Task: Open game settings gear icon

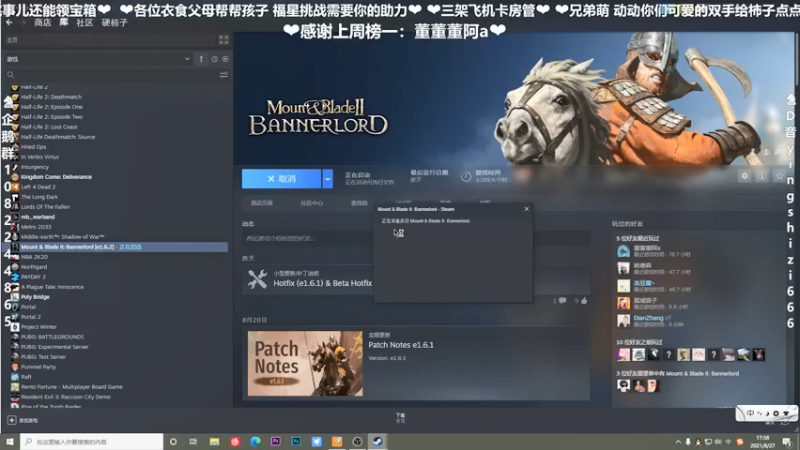Action: click(x=744, y=176)
